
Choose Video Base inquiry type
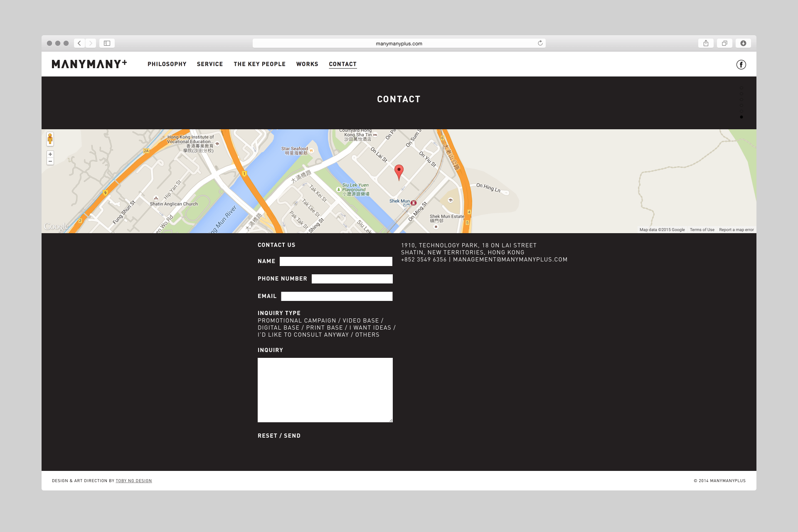click(361, 320)
